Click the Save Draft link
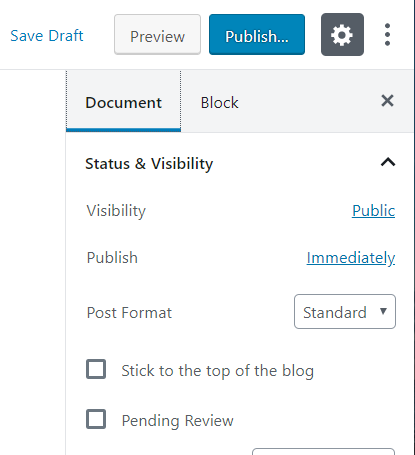 47,36
